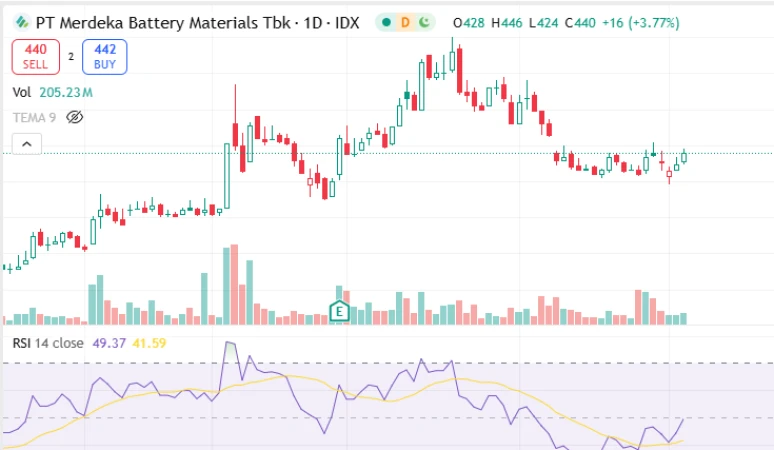Click the 440 SELL button

(x=36, y=56)
